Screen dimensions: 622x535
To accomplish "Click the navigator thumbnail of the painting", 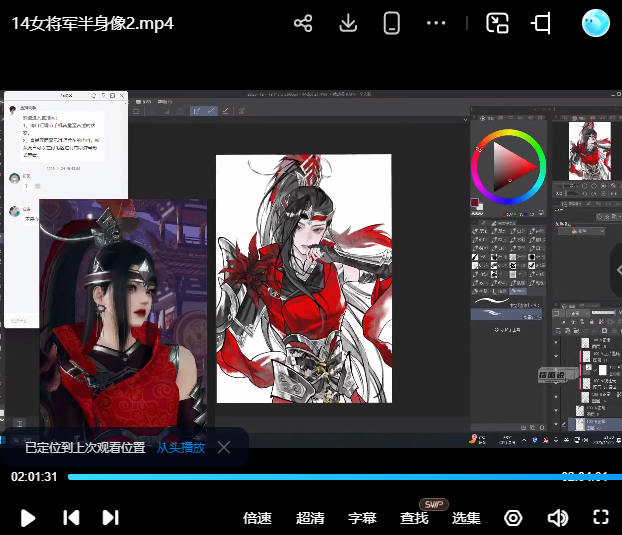I will coord(590,151).
